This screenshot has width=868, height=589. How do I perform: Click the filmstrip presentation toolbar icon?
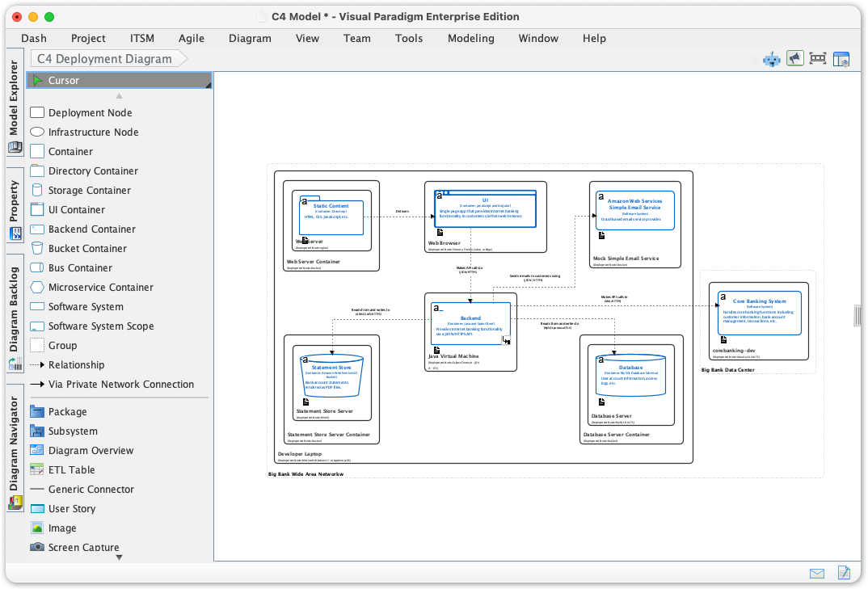pos(817,58)
